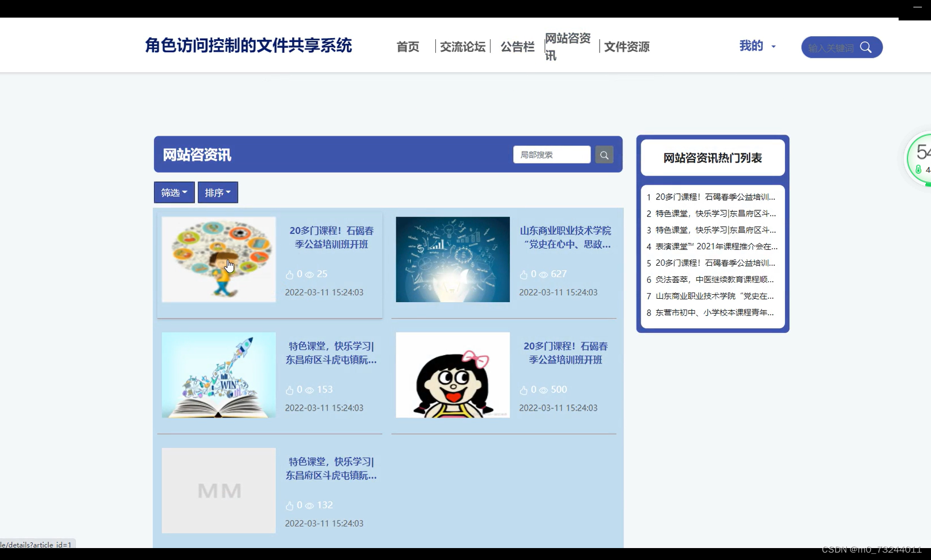Click the eye icon beside 627 views
This screenshot has width=931, height=560.
[543, 275]
